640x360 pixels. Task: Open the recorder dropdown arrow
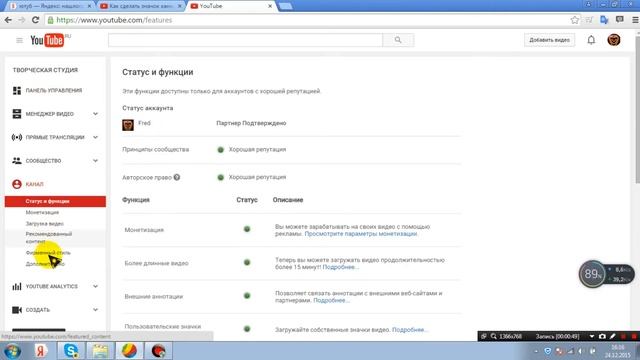(591, 336)
